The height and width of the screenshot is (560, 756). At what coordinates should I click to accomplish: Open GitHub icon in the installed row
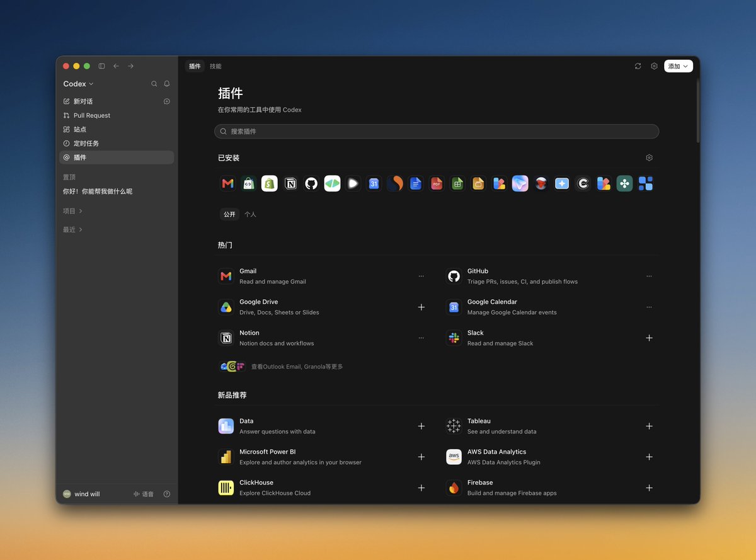tap(311, 183)
